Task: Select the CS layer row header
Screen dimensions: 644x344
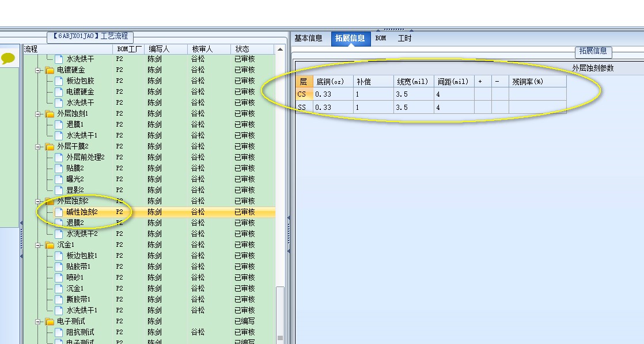Action: click(304, 94)
